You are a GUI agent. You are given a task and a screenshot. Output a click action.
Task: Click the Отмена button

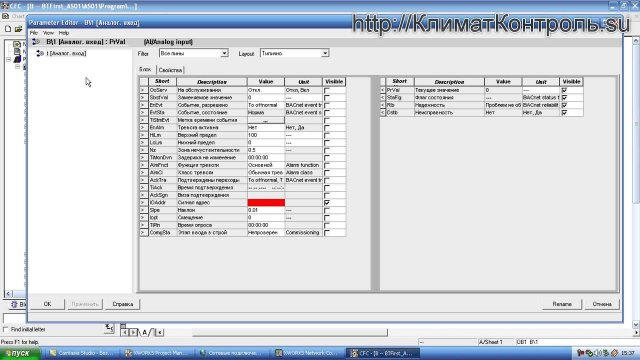(602, 304)
